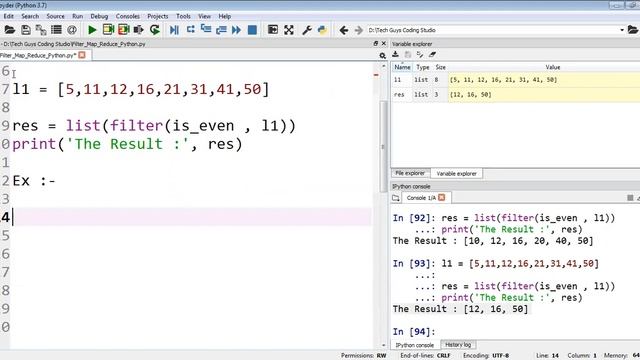Run the current cell icon
640x360 pixels.
click(108, 30)
